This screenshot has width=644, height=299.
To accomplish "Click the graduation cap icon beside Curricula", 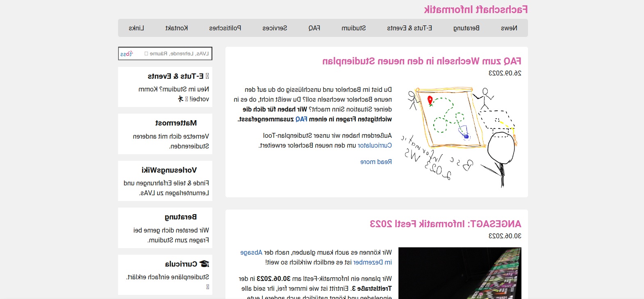I will tap(205, 264).
